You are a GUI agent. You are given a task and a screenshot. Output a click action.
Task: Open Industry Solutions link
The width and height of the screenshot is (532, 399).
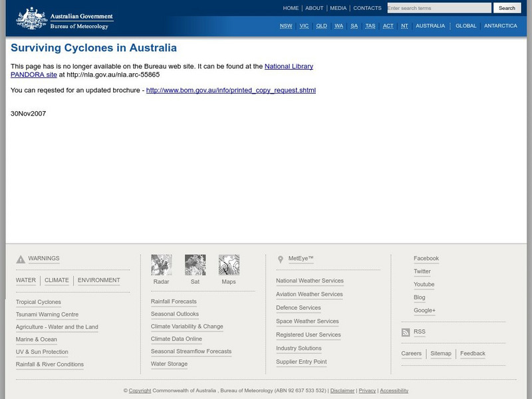pos(299,348)
